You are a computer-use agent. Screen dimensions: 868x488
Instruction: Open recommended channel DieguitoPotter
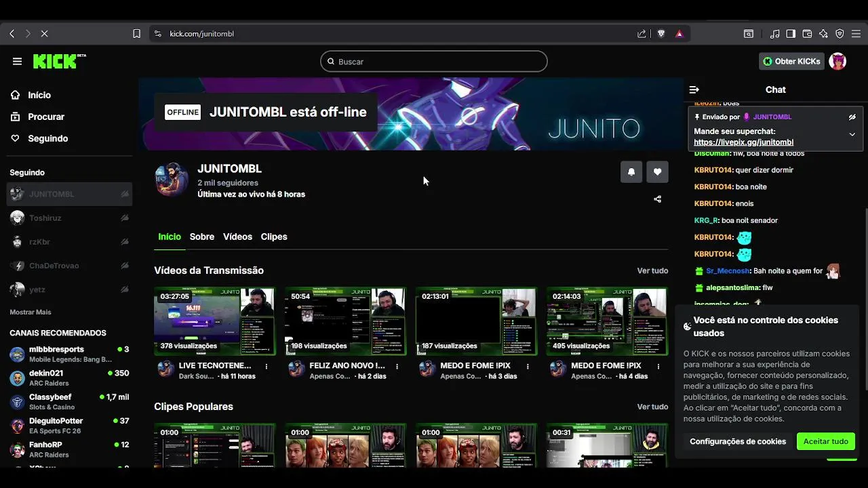pos(69,425)
